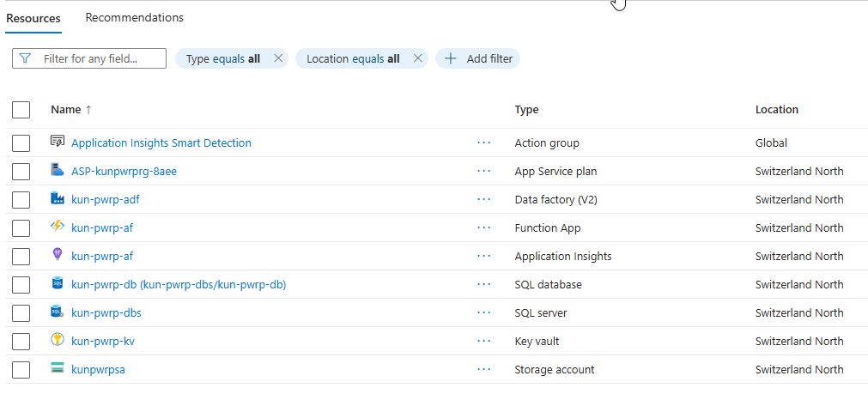
Task: Click the Action group type text
Action: [x=547, y=142]
